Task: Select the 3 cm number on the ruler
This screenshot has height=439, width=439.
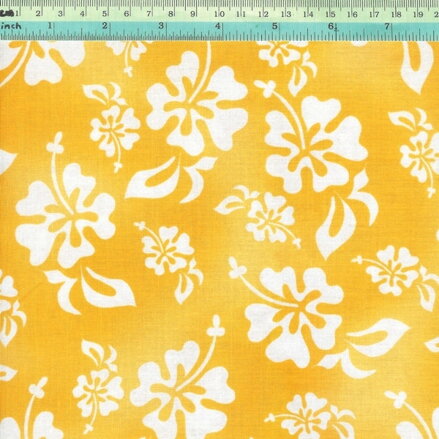Action: [x=60, y=14]
